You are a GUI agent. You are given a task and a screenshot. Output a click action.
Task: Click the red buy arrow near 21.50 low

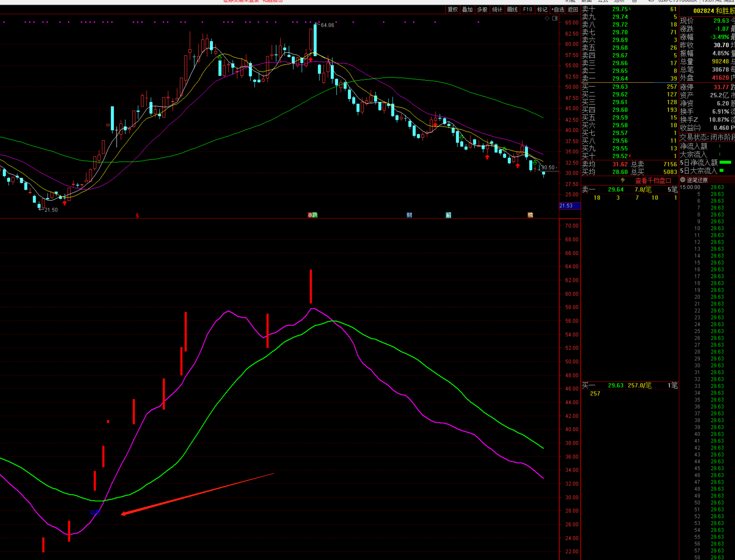point(65,203)
